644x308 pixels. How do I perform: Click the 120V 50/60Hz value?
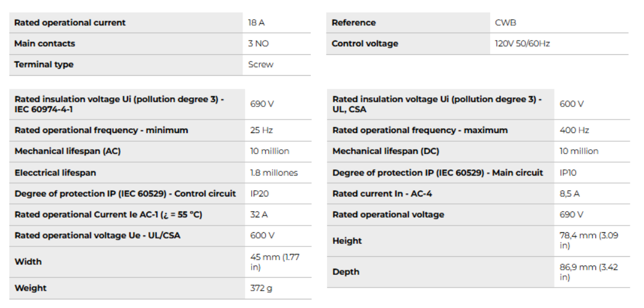click(x=522, y=44)
